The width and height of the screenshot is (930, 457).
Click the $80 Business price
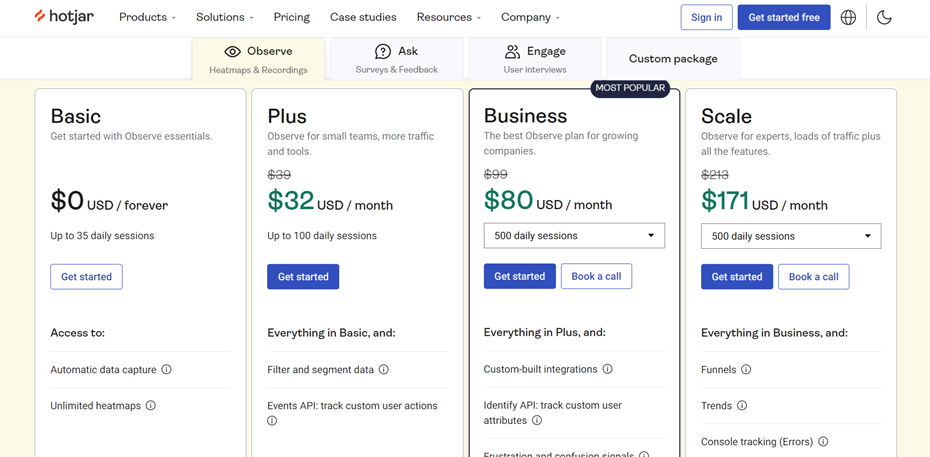508,200
